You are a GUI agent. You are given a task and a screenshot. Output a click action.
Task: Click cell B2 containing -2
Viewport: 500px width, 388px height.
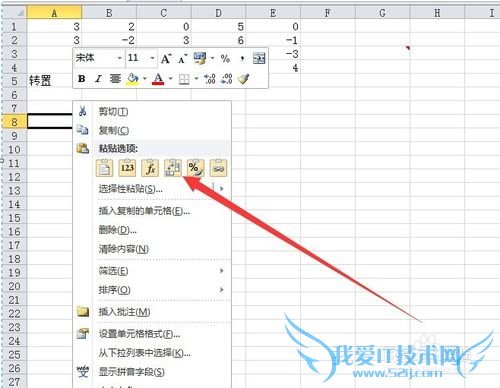click(x=109, y=40)
